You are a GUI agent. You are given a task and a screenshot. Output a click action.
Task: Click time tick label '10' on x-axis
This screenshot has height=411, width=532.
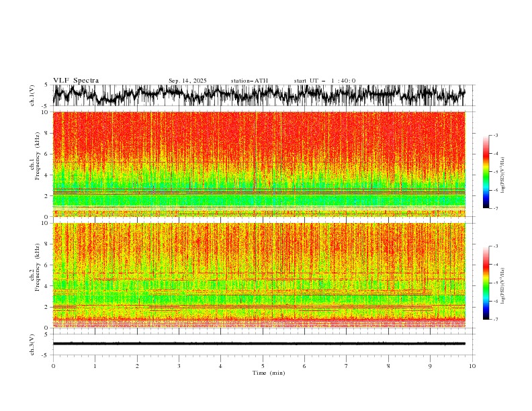point(472,366)
